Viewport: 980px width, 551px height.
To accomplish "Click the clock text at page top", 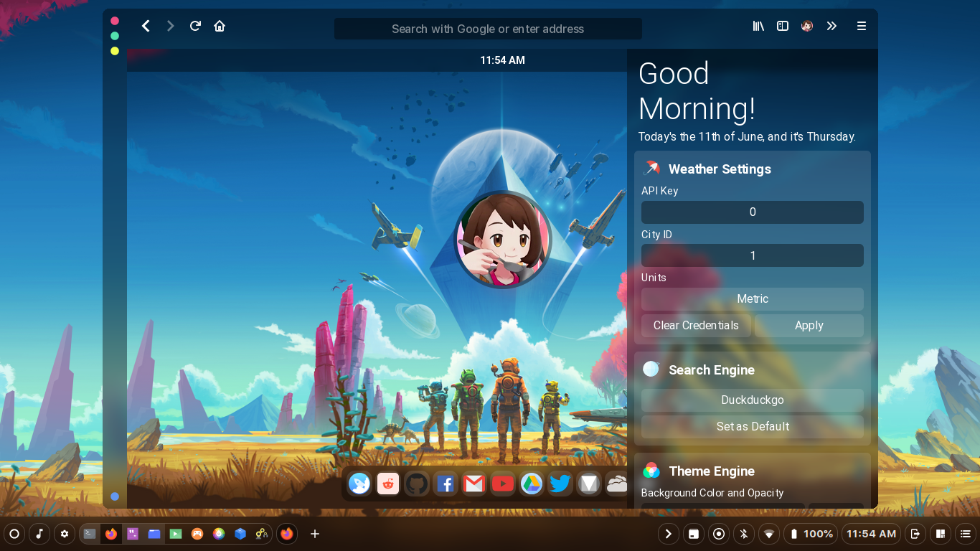I will tap(503, 60).
